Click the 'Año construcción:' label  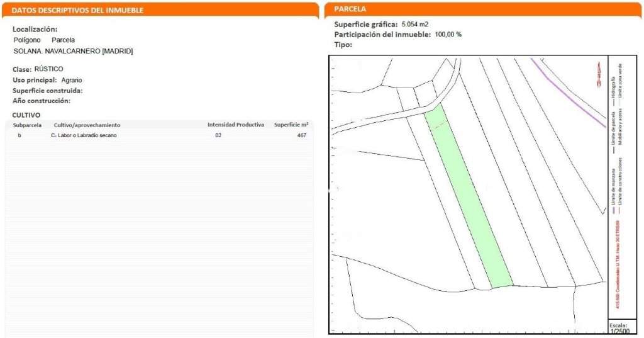click(42, 101)
